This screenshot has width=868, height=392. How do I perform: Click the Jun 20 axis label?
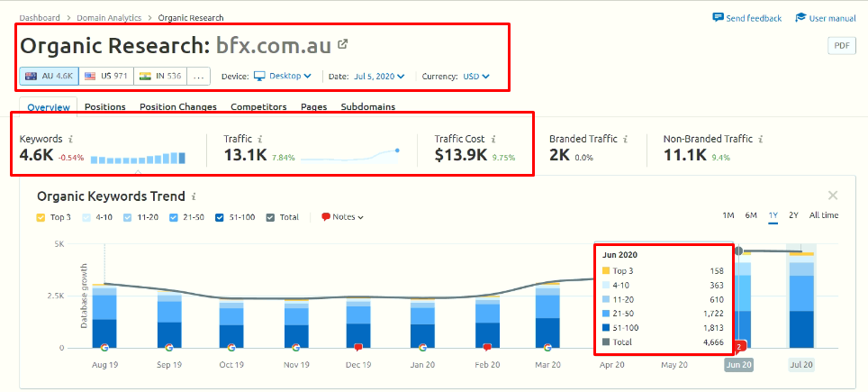click(739, 365)
